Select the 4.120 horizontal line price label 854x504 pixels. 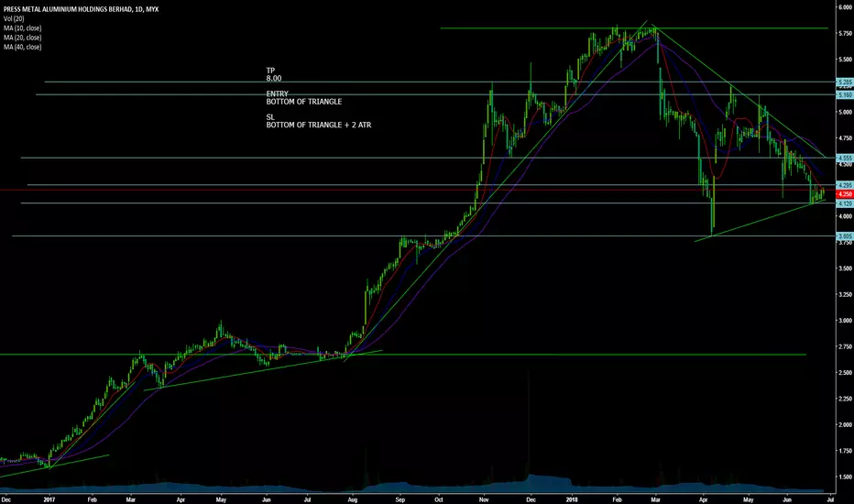coord(845,203)
